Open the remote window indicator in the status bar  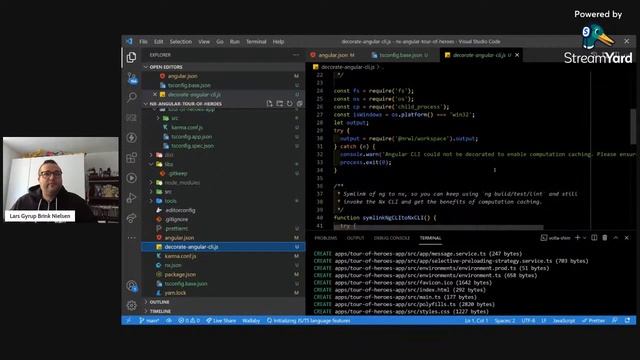tap(129, 321)
